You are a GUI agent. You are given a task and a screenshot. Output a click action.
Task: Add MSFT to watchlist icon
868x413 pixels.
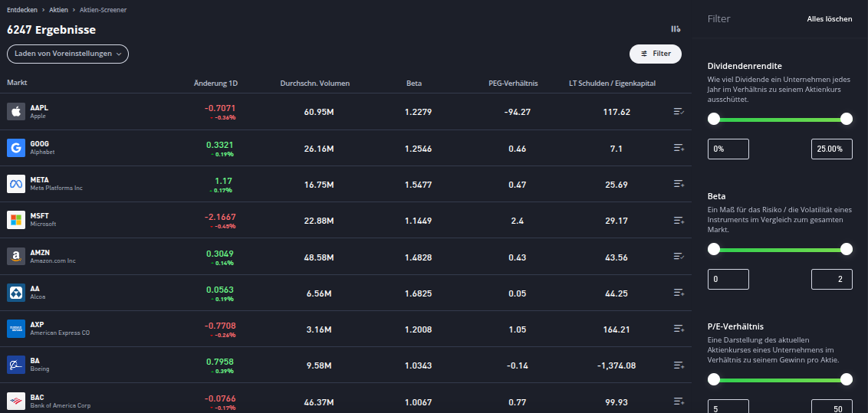[679, 220]
